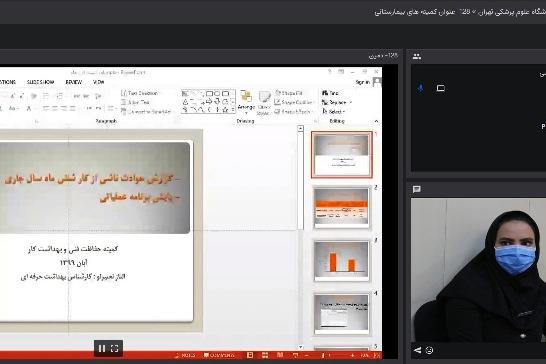
Task: Click the Text Direction option
Action: pyautogui.click(x=140, y=93)
